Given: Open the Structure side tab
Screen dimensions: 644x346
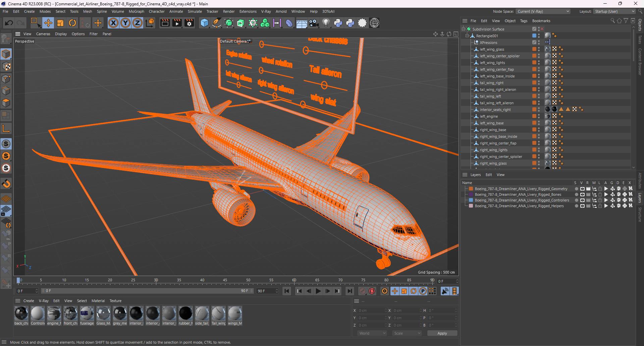Looking at the screenshot, I should (640, 215).
